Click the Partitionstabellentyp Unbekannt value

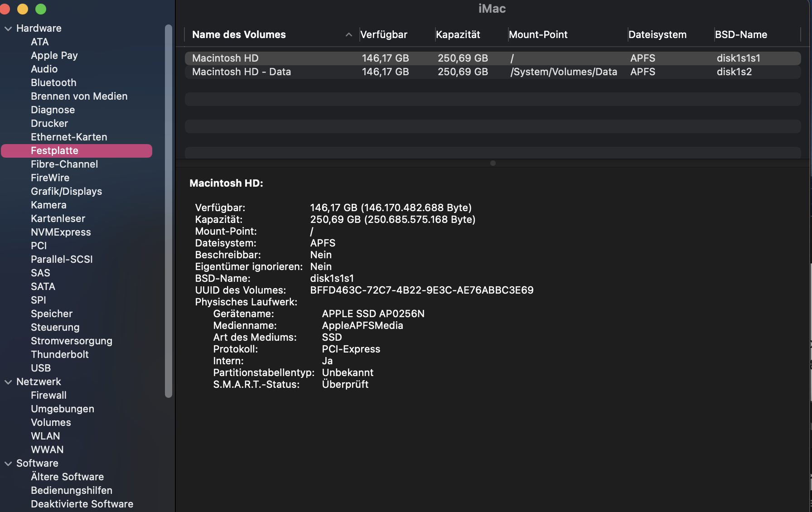click(x=348, y=372)
